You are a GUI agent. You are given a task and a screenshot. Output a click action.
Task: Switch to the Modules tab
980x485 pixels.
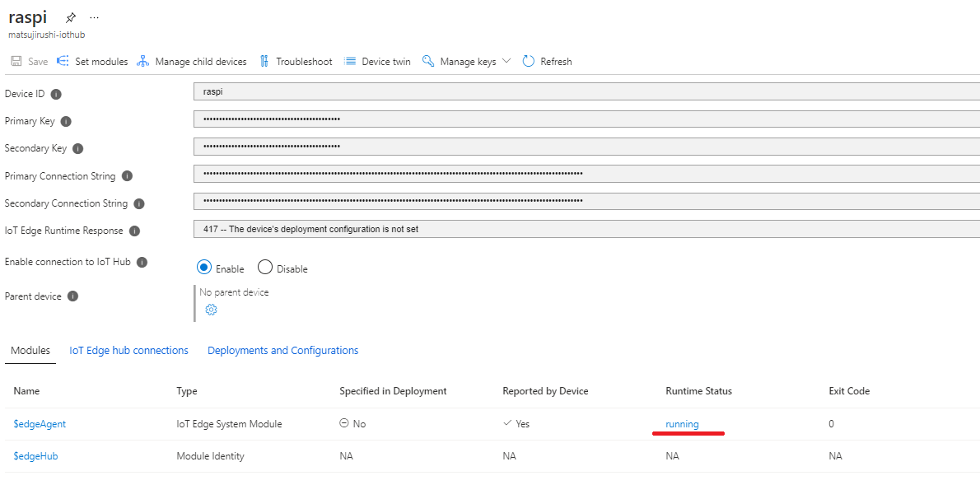(30, 351)
